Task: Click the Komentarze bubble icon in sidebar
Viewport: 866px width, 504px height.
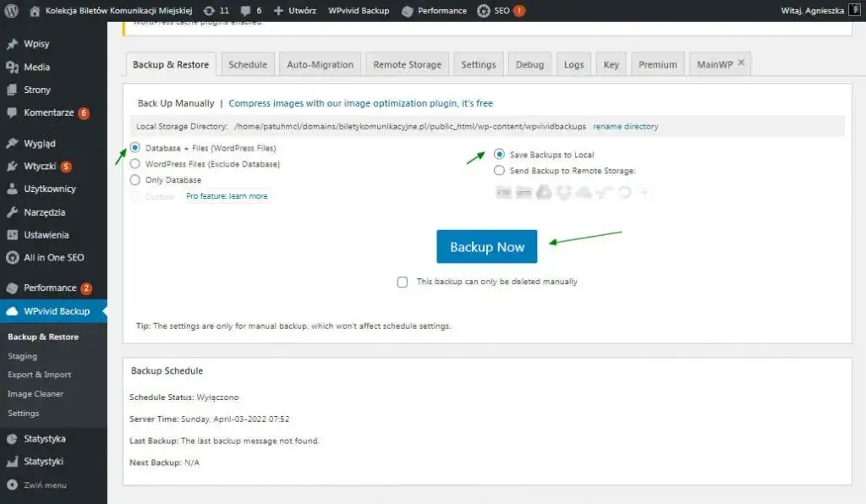Action: [x=12, y=112]
